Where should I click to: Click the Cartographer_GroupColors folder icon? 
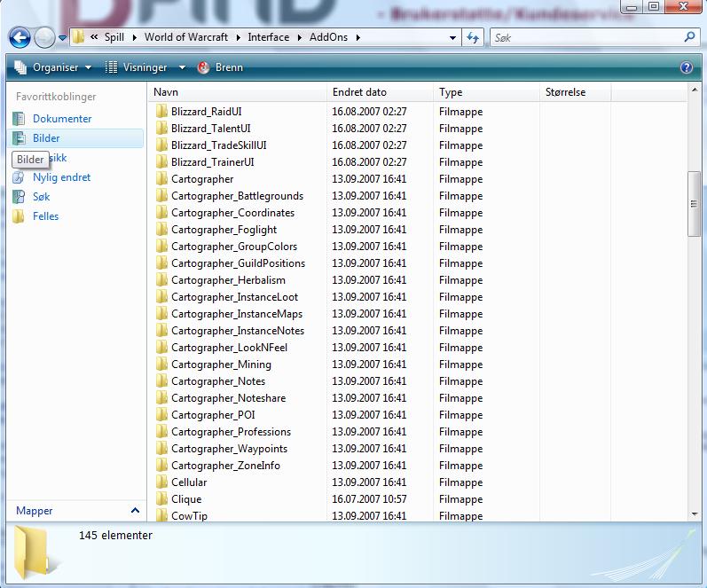(161, 247)
